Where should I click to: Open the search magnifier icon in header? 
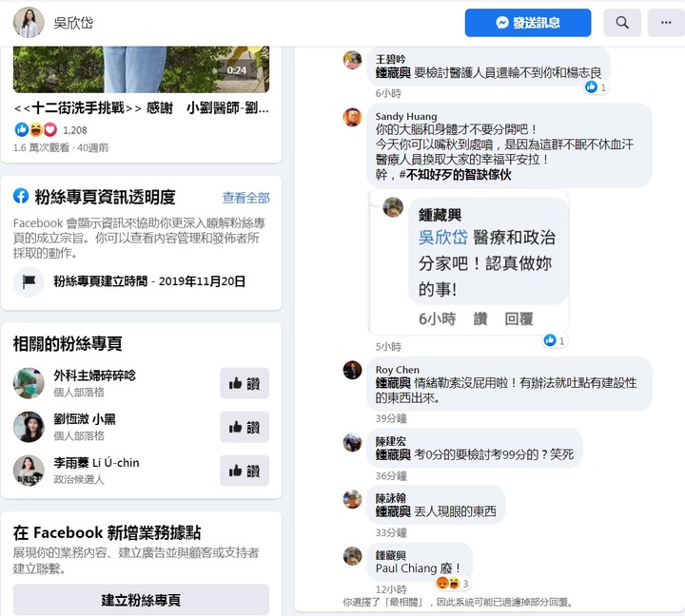tap(622, 22)
